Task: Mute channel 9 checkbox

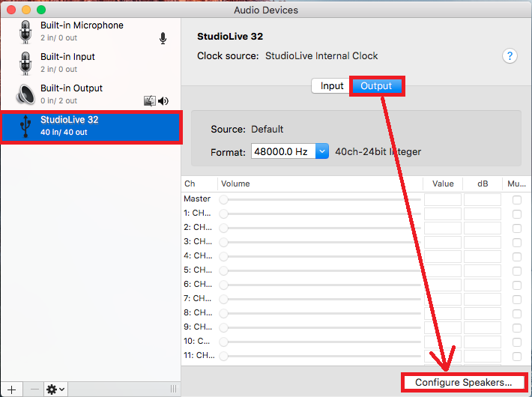Action: tap(517, 328)
